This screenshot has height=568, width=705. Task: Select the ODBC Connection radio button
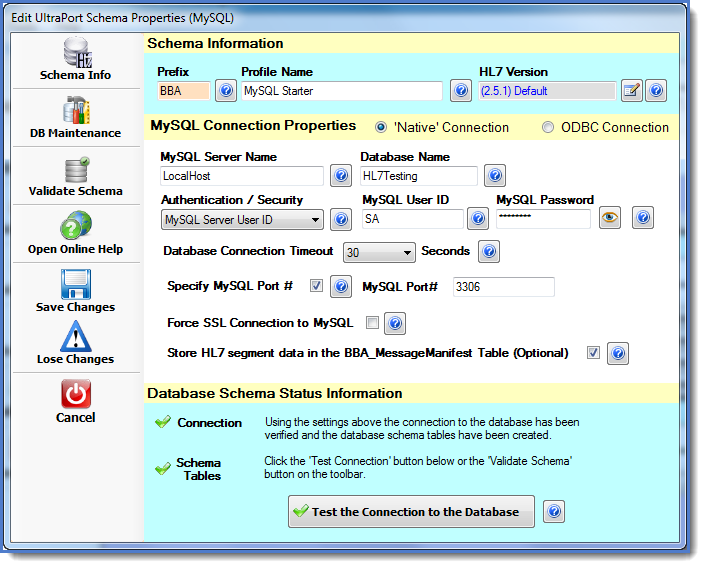[548, 128]
